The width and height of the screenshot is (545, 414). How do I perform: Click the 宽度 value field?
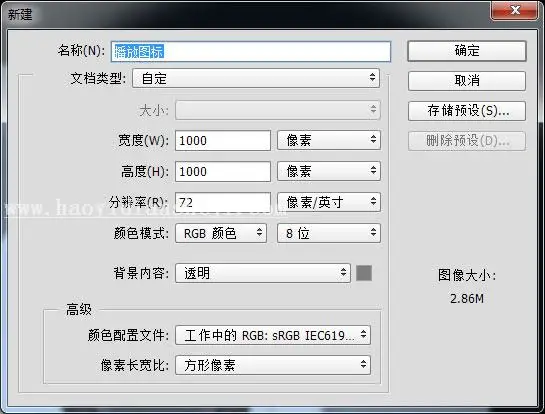(223, 140)
